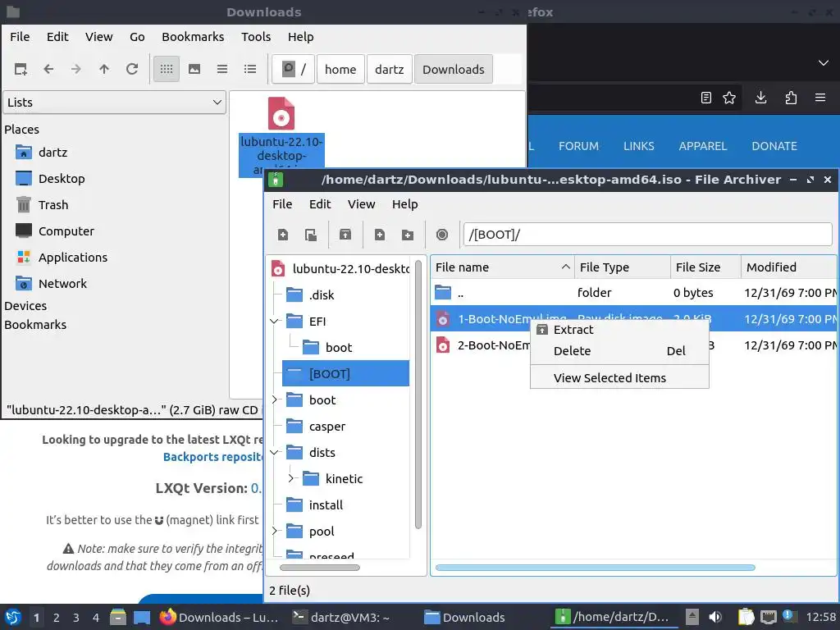Switch to dartz@VM3 terminal in taskbar
Screen dimensions: 840x630
click(341, 617)
